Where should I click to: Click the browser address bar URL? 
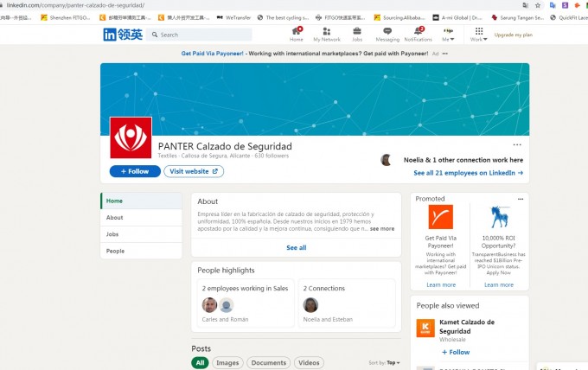(x=75, y=5)
